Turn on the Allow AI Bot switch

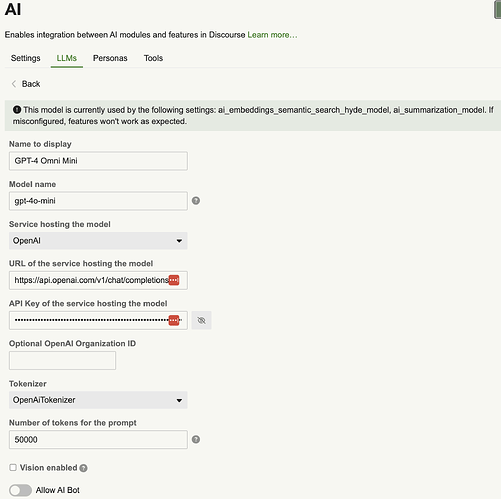(20, 490)
